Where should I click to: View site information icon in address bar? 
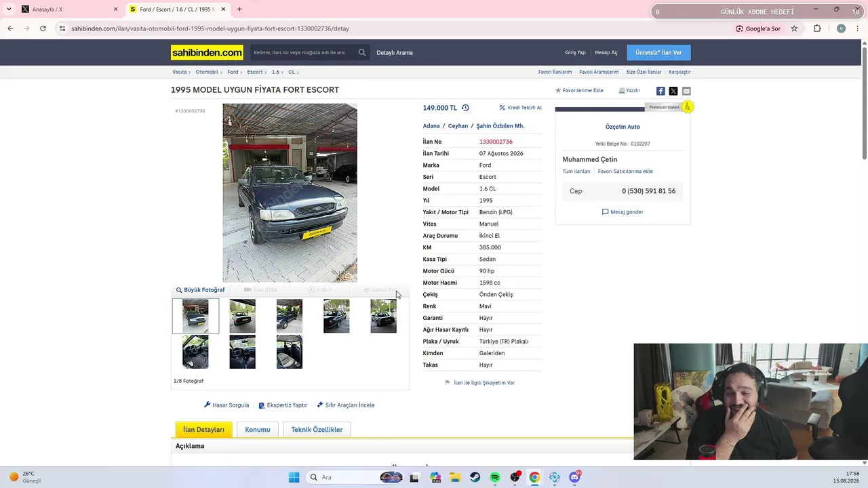[x=62, y=28]
